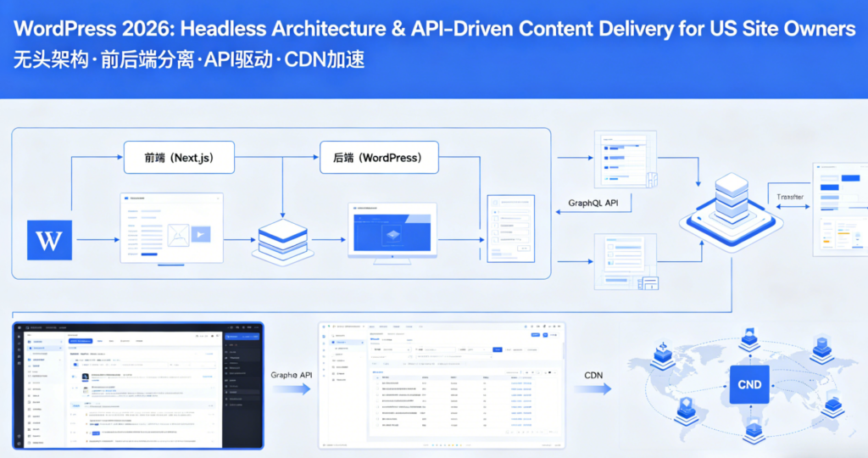Click the 前端 (Next.js) box
Viewport: 868px width, 458px height.
pyautogui.click(x=178, y=158)
